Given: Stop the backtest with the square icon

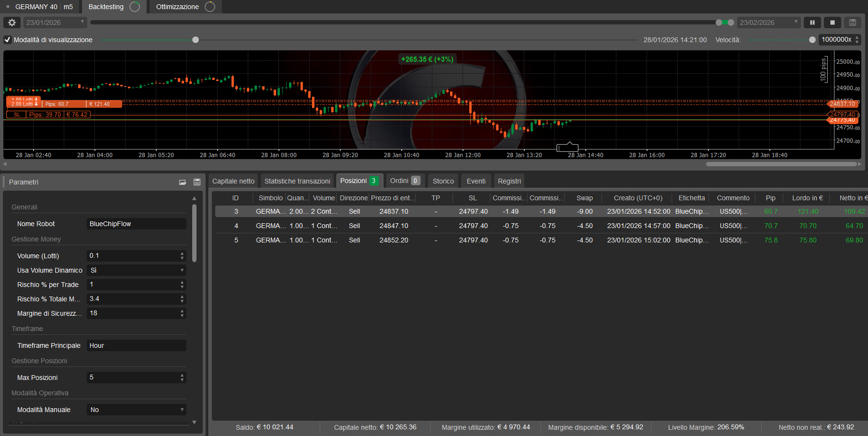Looking at the screenshot, I should (x=833, y=22).
